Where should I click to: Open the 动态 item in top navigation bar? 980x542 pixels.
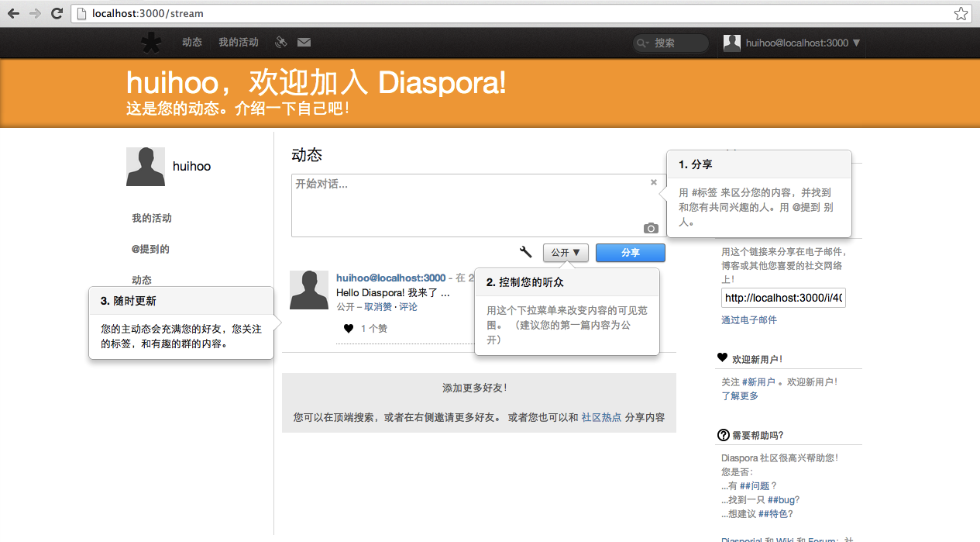point(192,43)
